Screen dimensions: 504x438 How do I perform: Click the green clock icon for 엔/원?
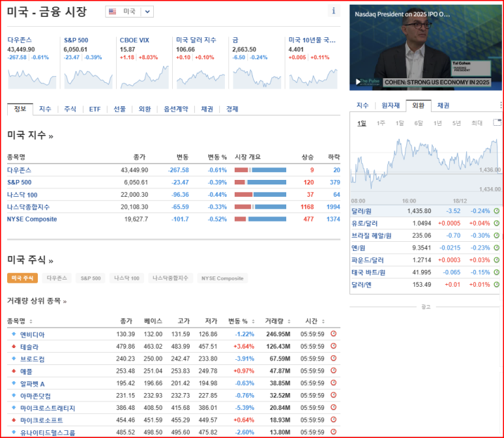497,248
